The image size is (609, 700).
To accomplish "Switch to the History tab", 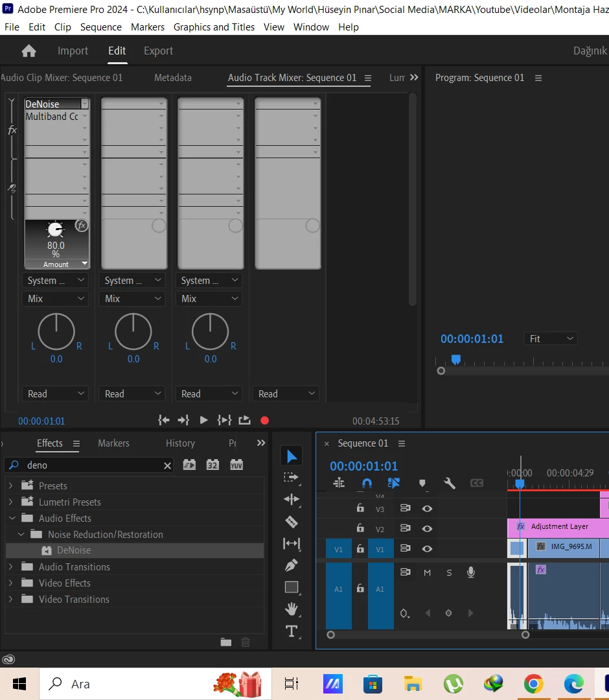I will [180, 443].
